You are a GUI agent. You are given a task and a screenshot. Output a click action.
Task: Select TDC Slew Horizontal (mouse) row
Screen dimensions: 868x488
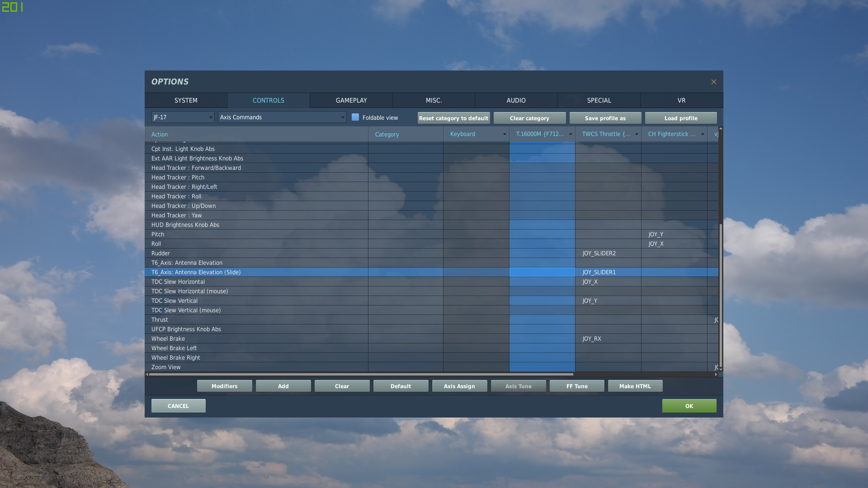click(431, 291)
